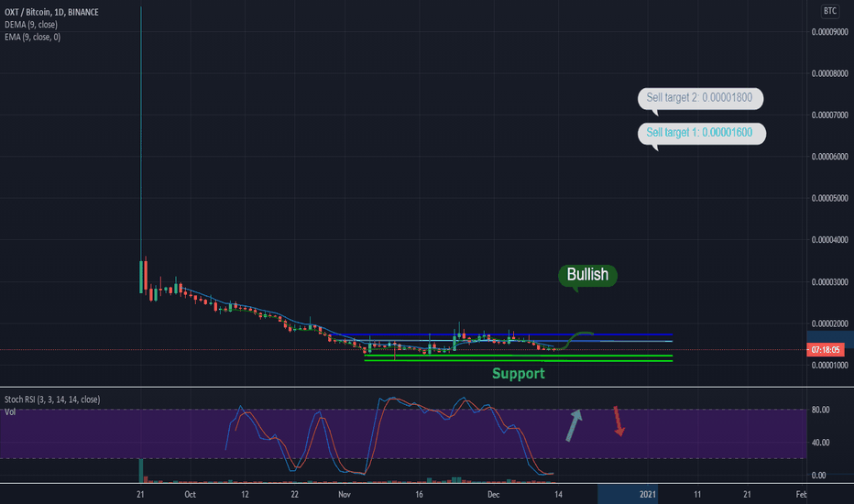Viewport: 854px width, 504px height.
Task: Click the Dec date label on time axis
Action: 494,495
